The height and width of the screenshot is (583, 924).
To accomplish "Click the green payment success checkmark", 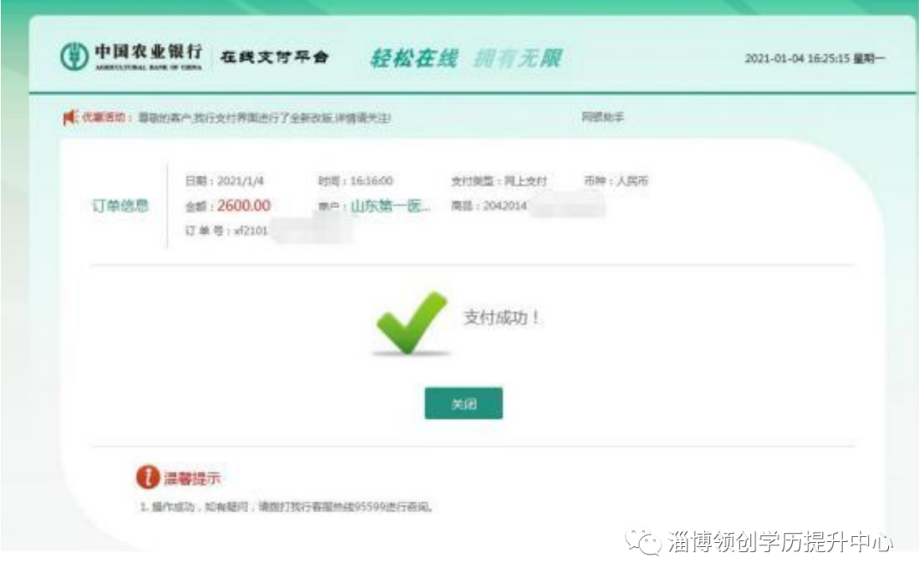I will tap(412, 323).
